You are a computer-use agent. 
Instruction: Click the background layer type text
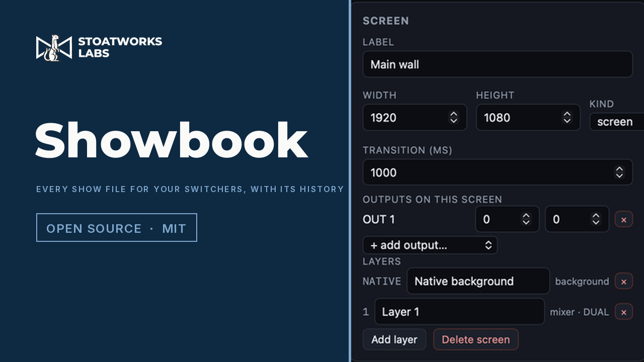(x=582, y=282)
